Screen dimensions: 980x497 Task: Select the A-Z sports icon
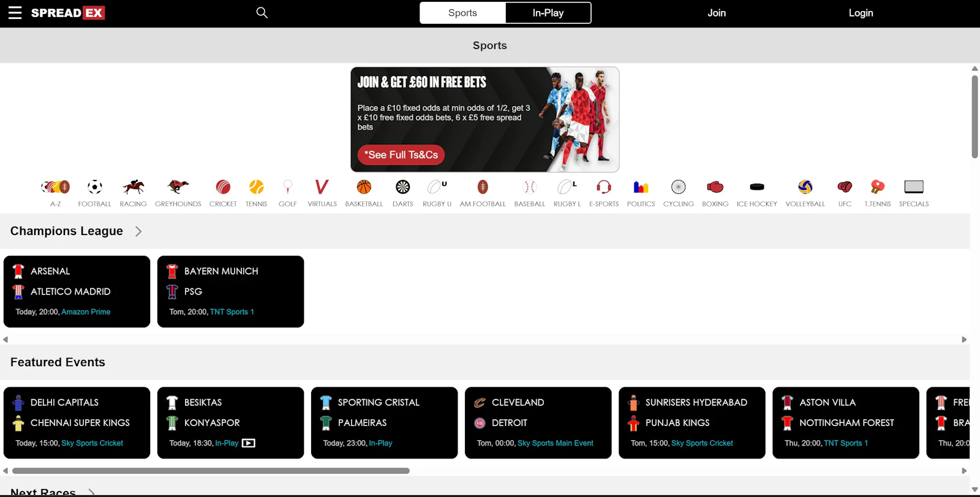point(56,187)
